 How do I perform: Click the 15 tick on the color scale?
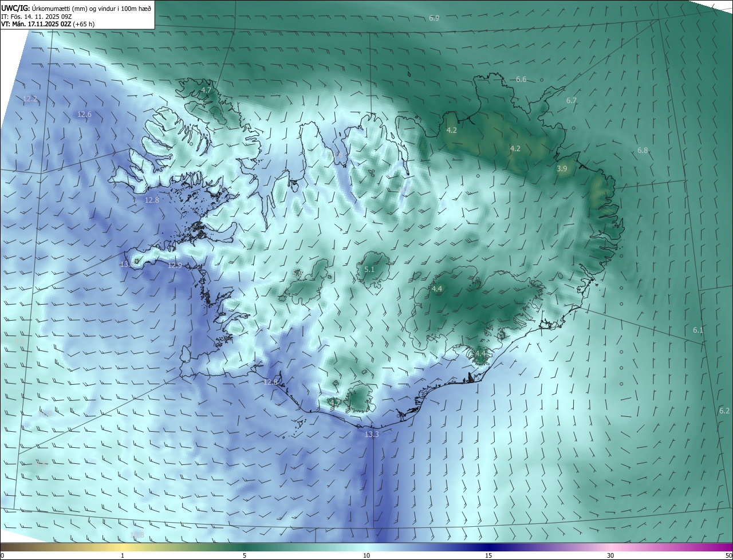tap(488, 556)
